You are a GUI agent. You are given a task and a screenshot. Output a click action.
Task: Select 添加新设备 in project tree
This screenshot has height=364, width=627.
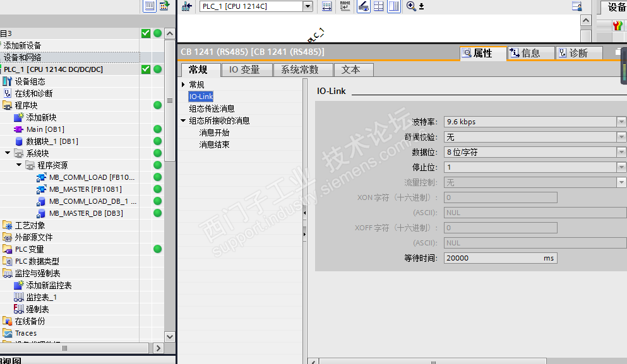pos(22,45)
